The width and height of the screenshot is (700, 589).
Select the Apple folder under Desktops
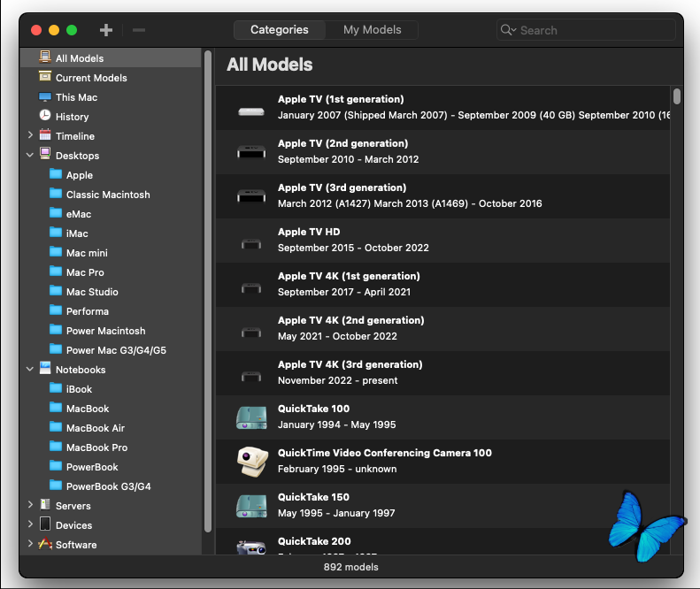pyautogui.click(x=111, y=175)
